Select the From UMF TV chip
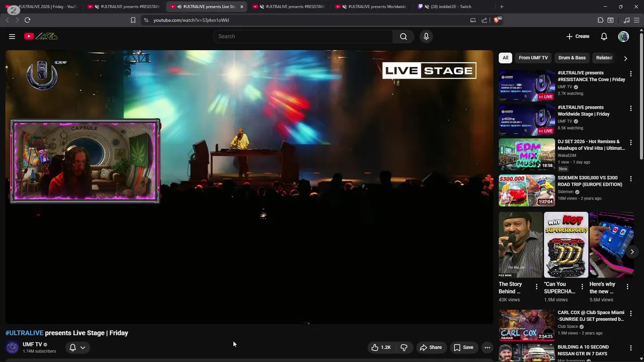The image size is (644, 362). [533, 58]
